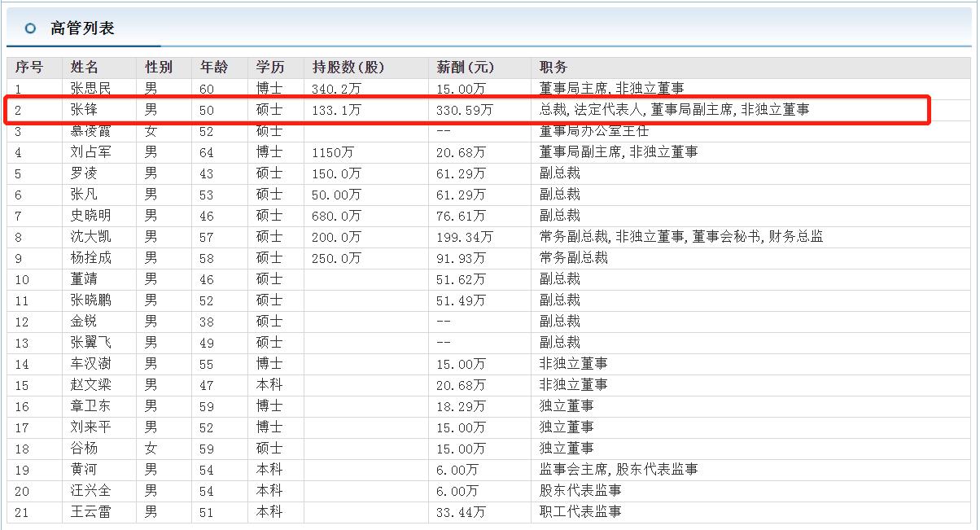Select the name 章卫东
Image resolution: width=980 pixels, height=530 pixels.
pyautogui.click(x=91, y=406)
